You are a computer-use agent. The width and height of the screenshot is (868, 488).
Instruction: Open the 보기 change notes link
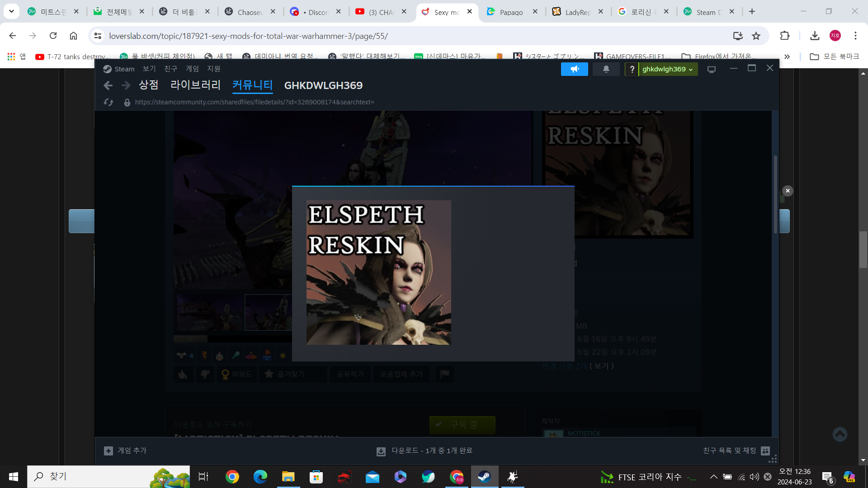(601, 366)
